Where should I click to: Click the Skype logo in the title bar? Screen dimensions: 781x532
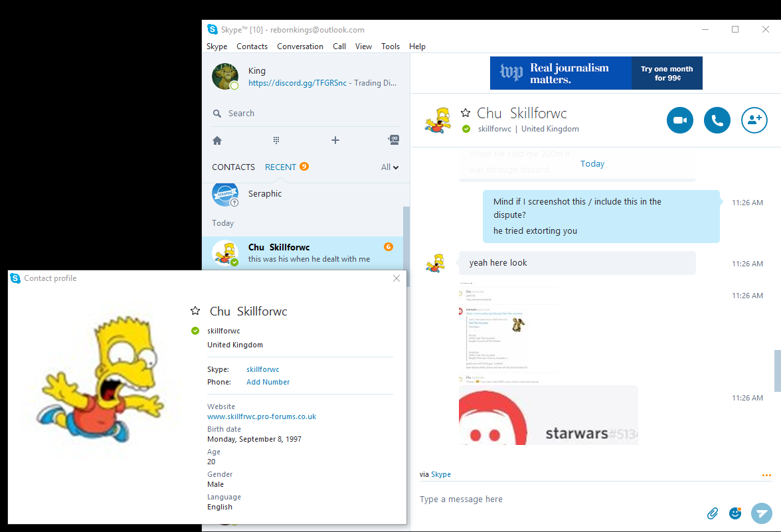[x=213, y=29]
